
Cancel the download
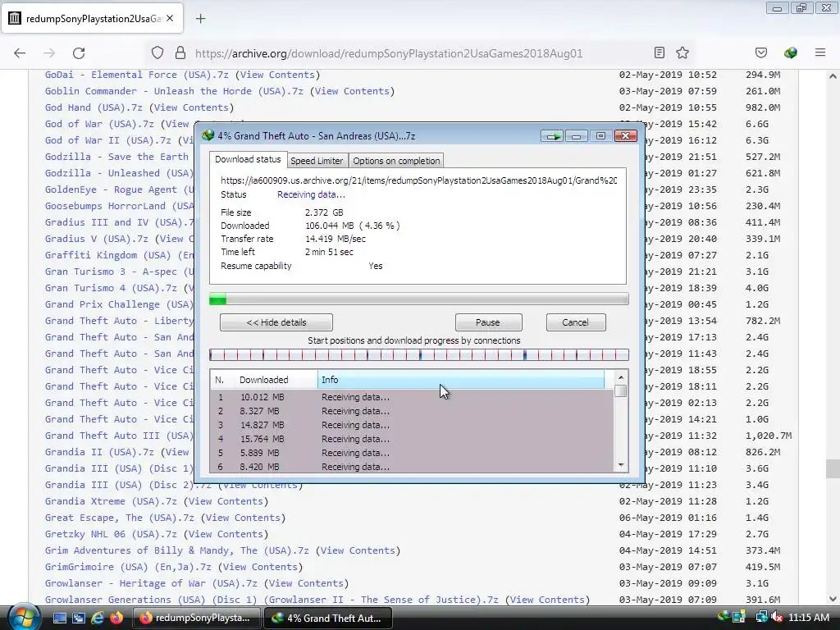point(575,322)
